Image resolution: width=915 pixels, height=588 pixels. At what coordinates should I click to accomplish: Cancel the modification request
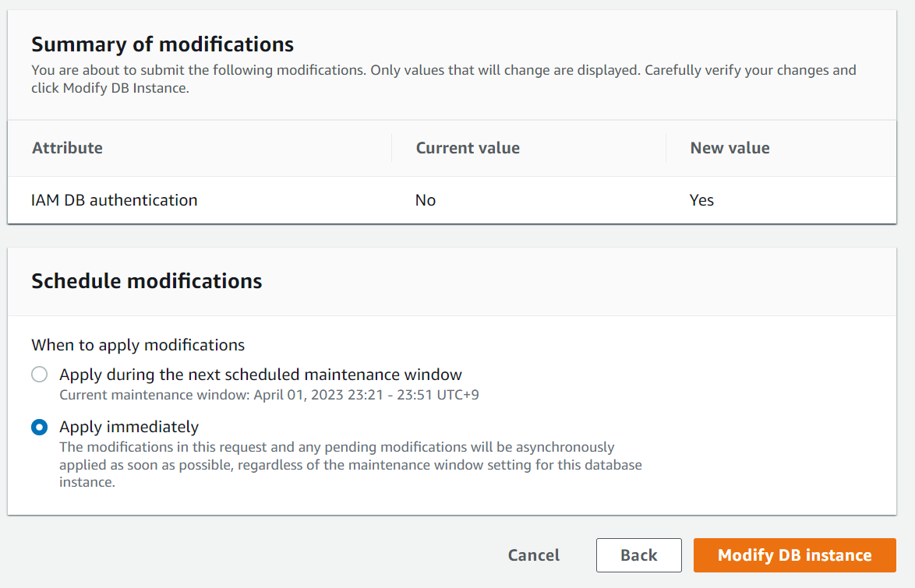pyautogui.click(x=533, y=555)
